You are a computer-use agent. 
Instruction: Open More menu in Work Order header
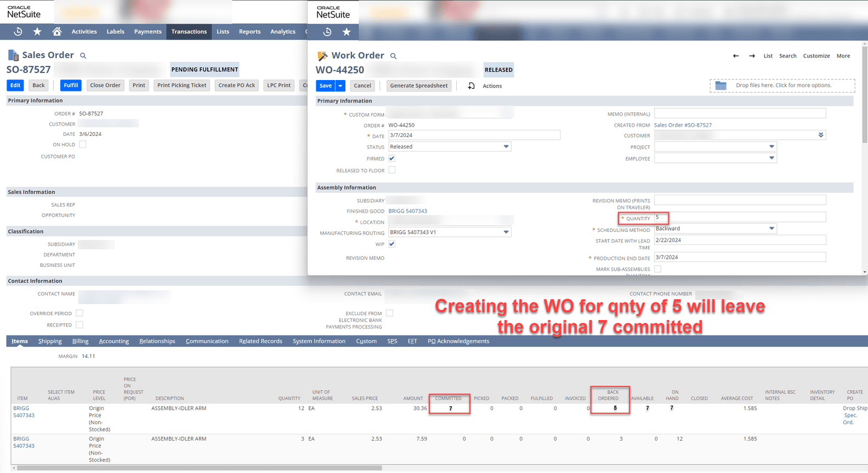click(843, 56)
